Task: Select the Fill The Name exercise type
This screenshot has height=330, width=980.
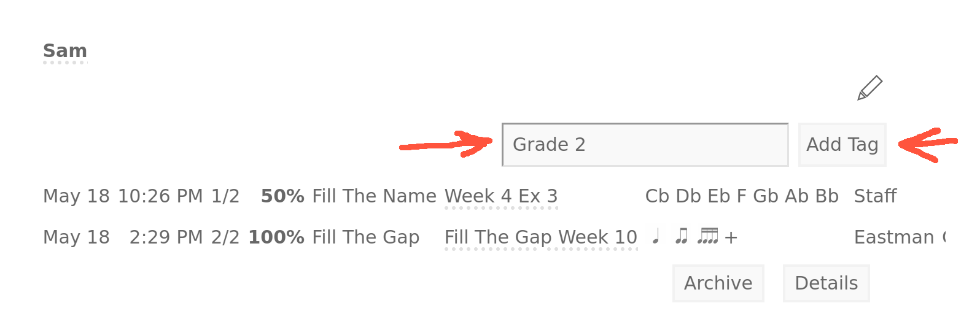Action: 374,196
